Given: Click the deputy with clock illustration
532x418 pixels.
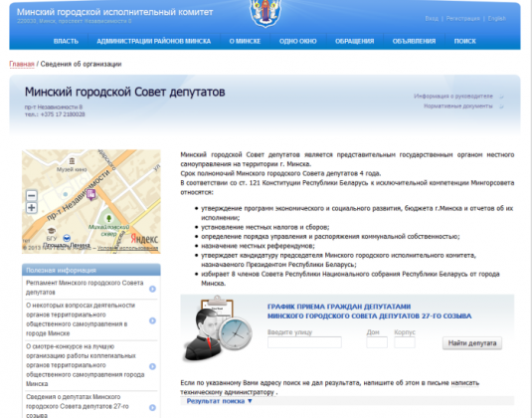Looking at the screenshot, I should pyautogui.click(x=218, y=328).
